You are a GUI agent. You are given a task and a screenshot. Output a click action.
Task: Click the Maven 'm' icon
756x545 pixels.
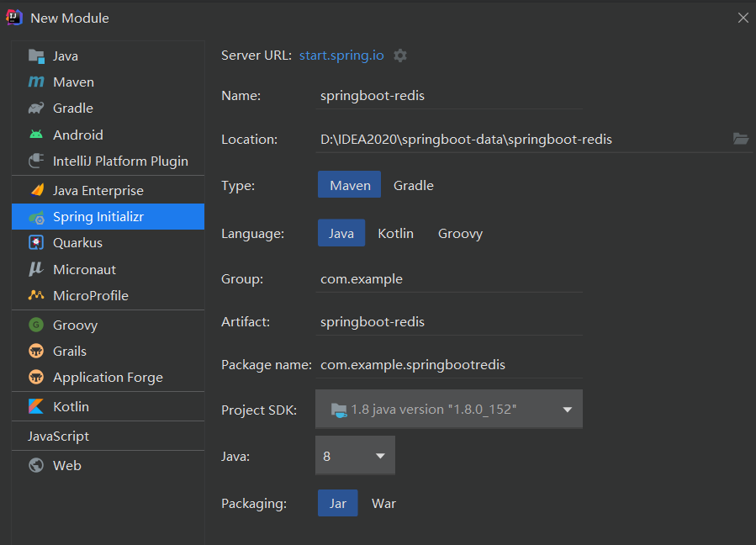coord(36,82)
